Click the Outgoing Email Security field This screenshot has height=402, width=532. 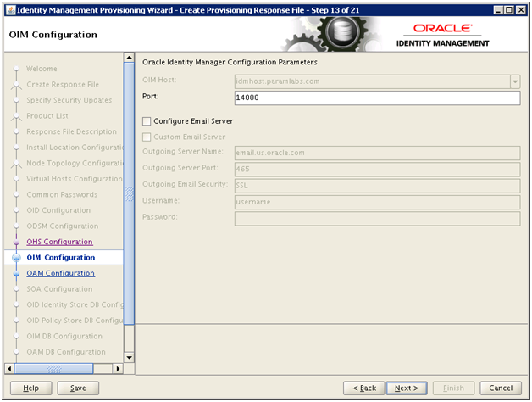tap(377, 186)
